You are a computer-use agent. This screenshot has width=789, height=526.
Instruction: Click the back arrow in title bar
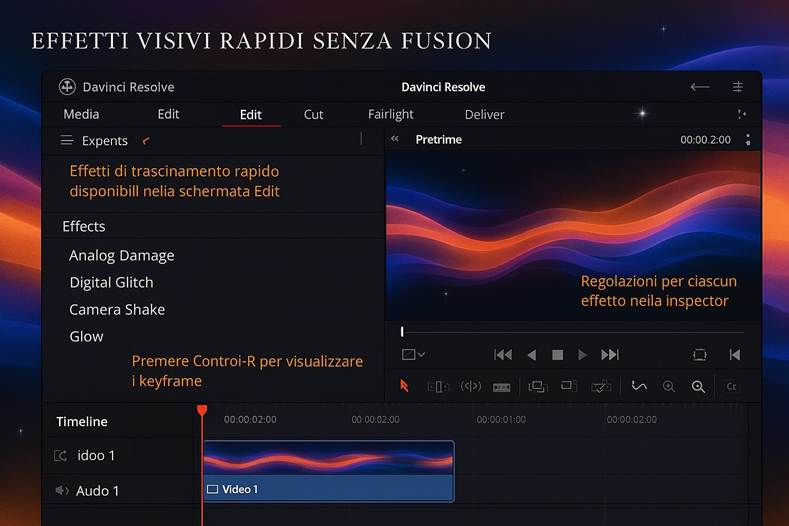click(x=699, y=87)
